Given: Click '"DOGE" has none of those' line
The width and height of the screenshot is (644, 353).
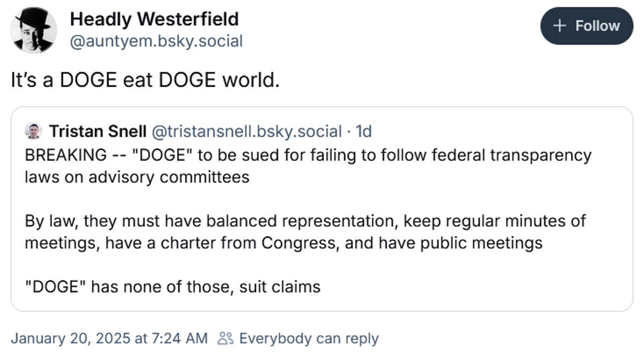Looking at the screenshot, I should [x=172, y=286].
